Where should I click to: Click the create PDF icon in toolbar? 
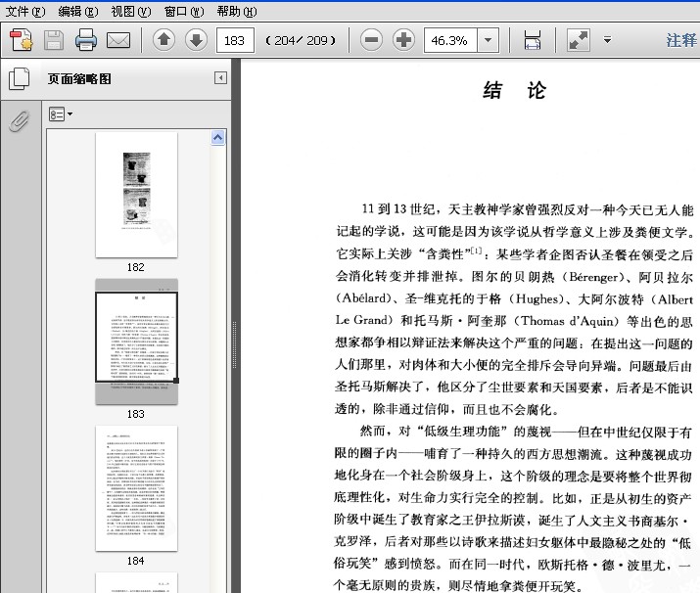pyautogui.click(x=22, y=40)
